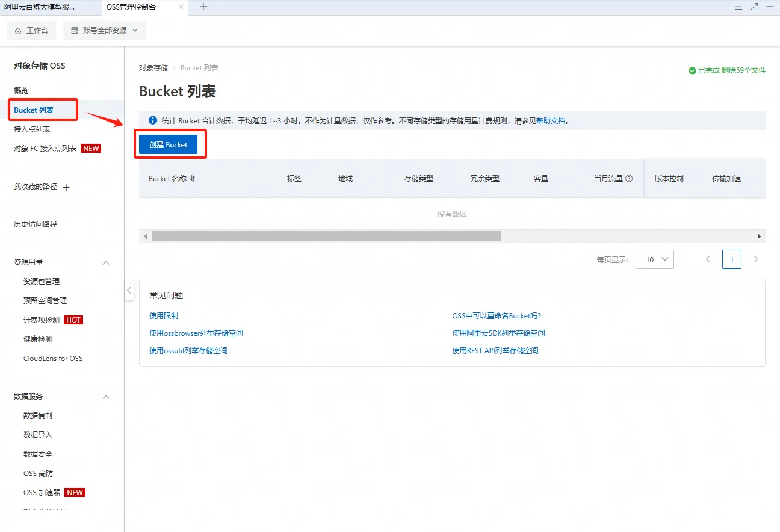Click left arrow of horizontal table scrollbar
Viewport: 780px width, 532px height.
pyautogui.click(x=145, y=237)
